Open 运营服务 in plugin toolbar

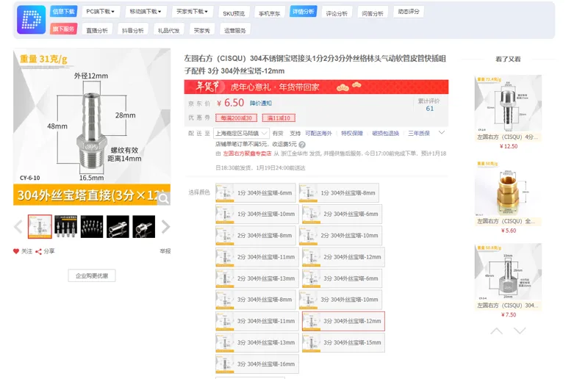tap(235, 30)
